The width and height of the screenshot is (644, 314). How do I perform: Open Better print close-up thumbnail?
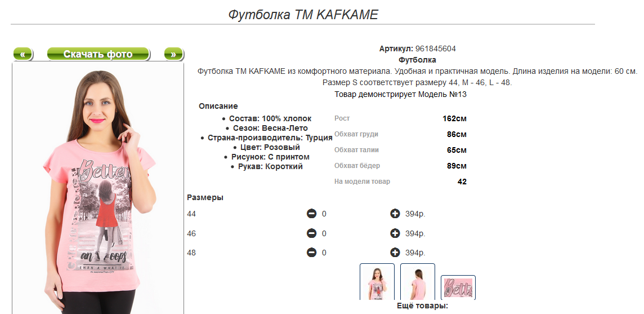click(458, 288)
